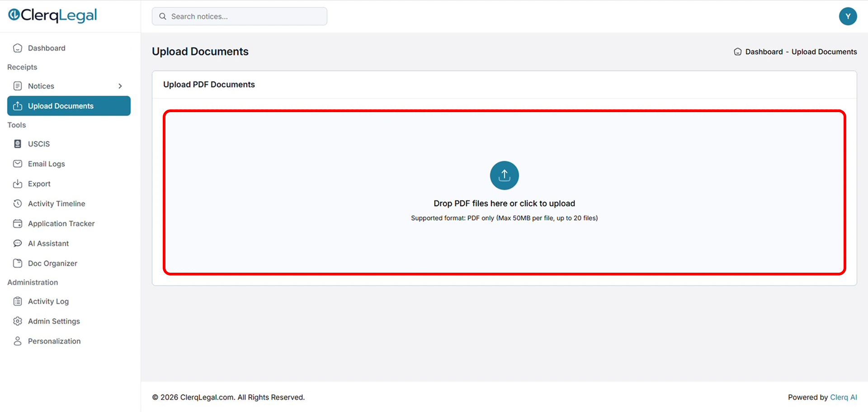Click the Email Logs envelope icon
The height and width of the screenshot is (412, 868).
(x=18, y=164)
